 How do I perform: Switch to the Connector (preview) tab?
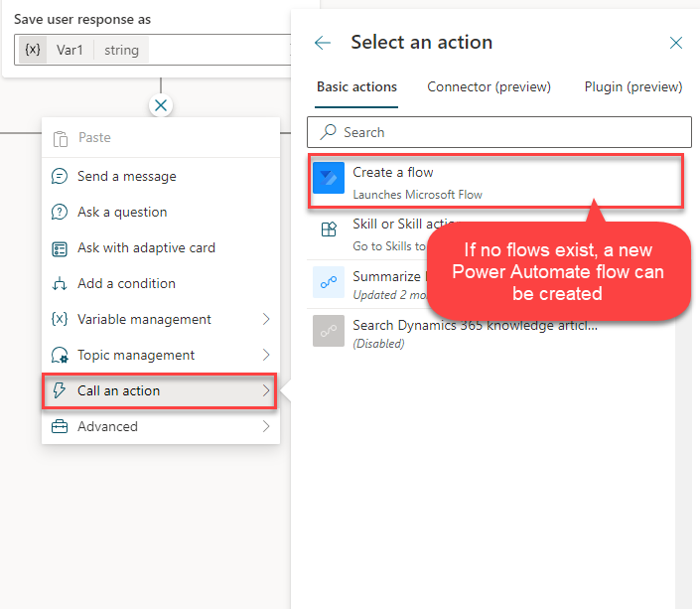coord(489,87)
